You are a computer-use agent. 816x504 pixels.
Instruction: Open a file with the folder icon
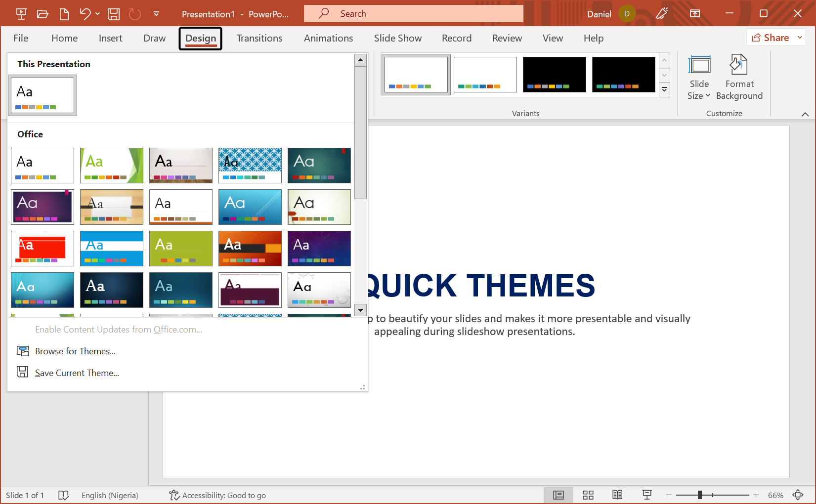[43, 13]
